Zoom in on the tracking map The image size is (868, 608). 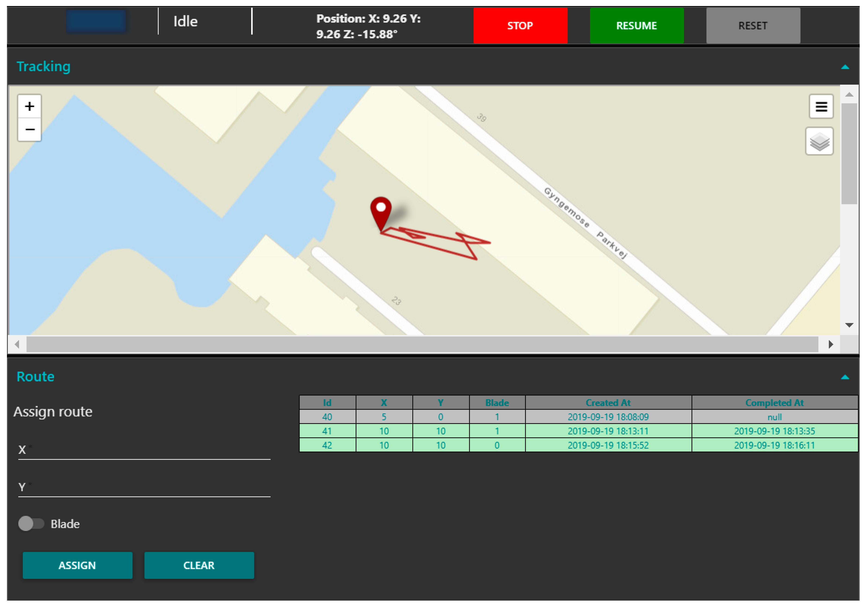click(29, 106)
